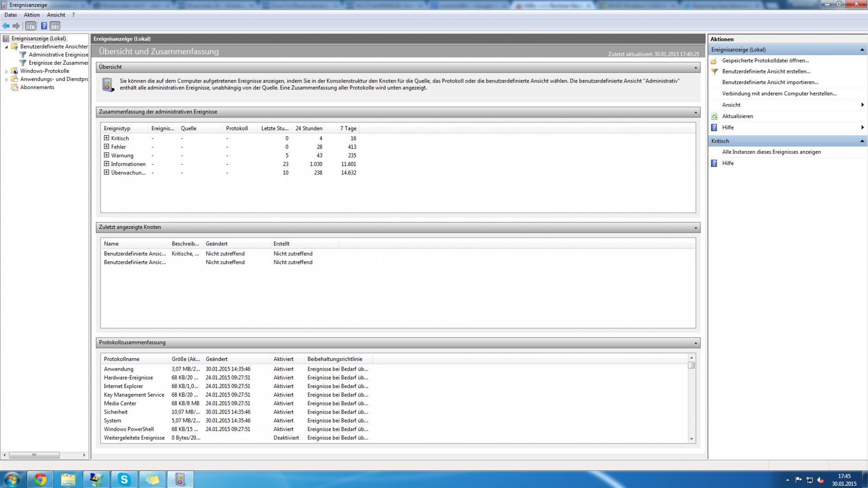Screen dimensions: 868x488
Task: Click the Back arrow toolbar icon
Action: tap(6, 26)
